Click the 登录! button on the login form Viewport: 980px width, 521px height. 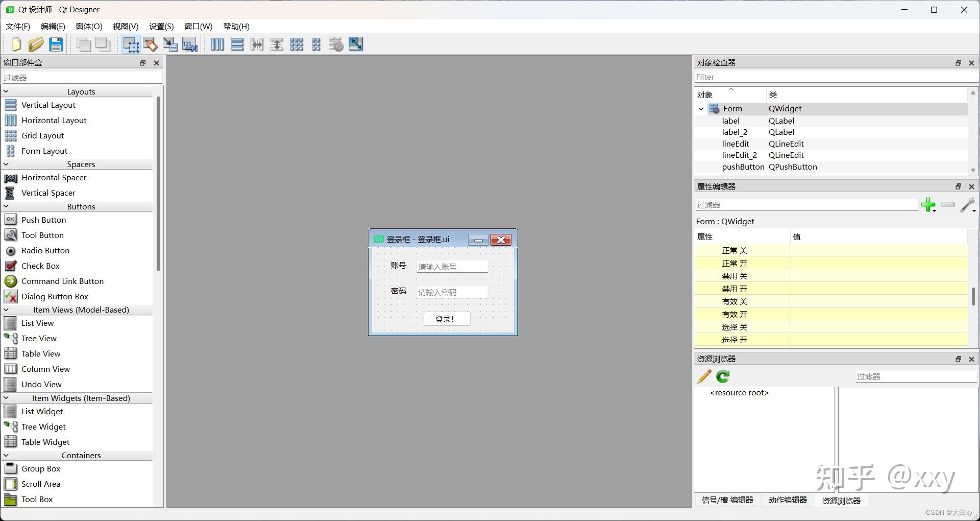(x=446, y=318)
